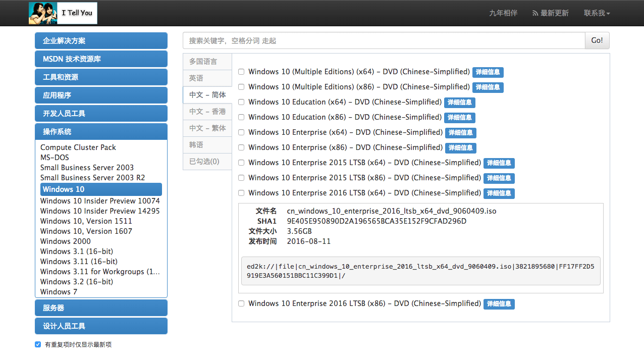Check the Windows 10 Enterprise 2015 LTSB (x86) box
Viewport: 644px width, 355px height.
coord(241,178)
